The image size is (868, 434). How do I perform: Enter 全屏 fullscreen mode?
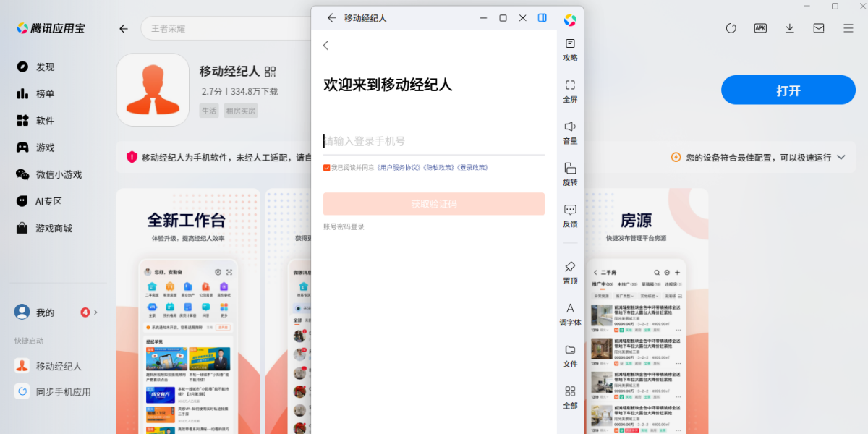pos(570,91)
